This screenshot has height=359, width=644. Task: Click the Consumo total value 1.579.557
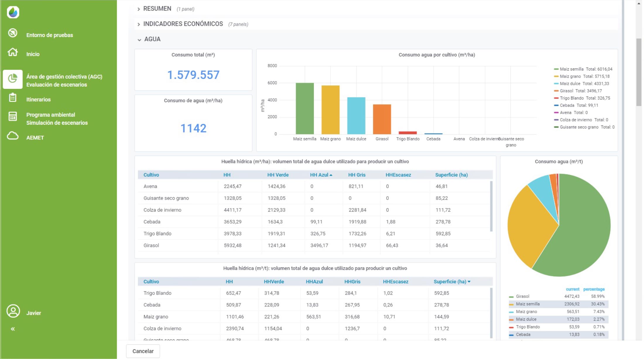pyautogui.click(x=193, y=75)
